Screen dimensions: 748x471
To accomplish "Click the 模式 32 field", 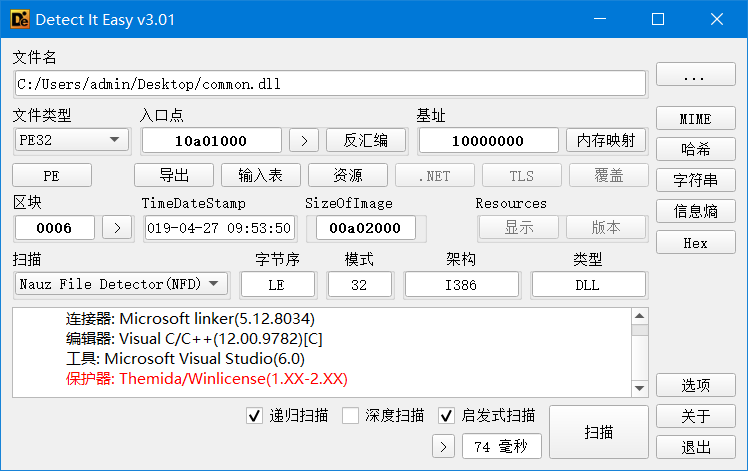I will pos(359,284).
